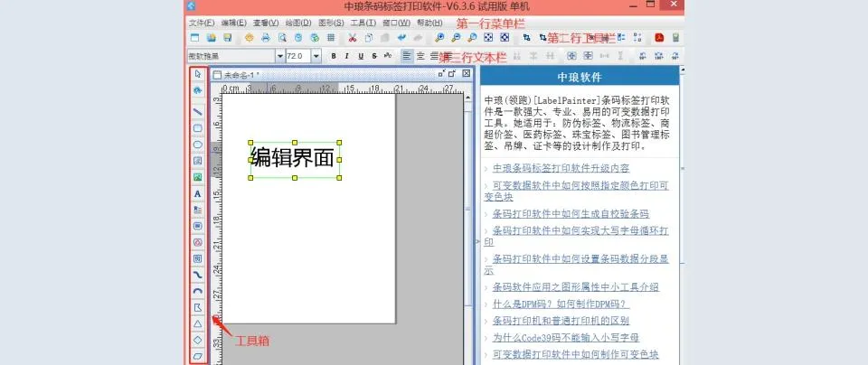The width and height of the screenshot is (868, 365).
Task: Choose the straight line drawing tool
Action: point(198,112)
